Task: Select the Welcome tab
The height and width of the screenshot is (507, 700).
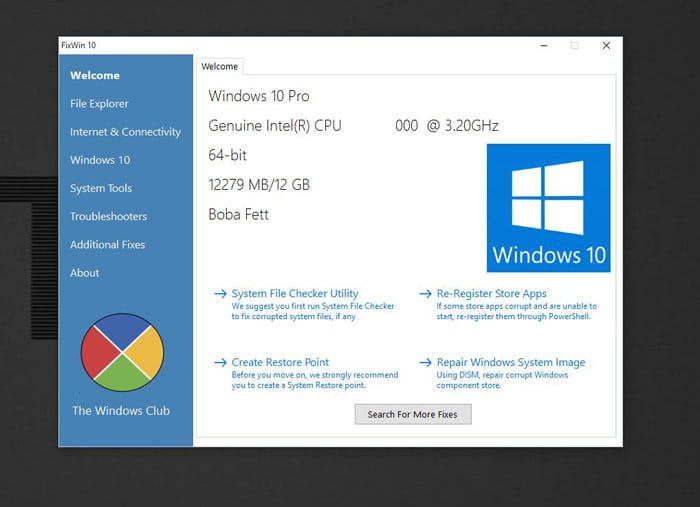Action: (220, 66)
